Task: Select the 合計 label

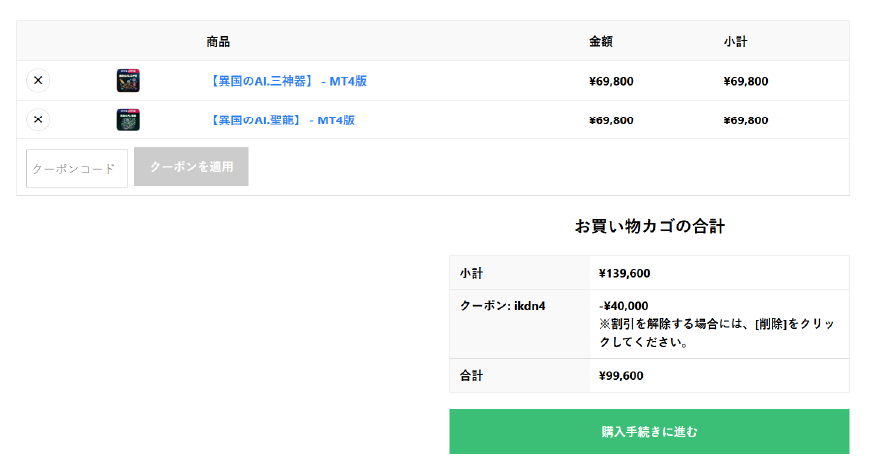Action: click(x=471, y=375)
